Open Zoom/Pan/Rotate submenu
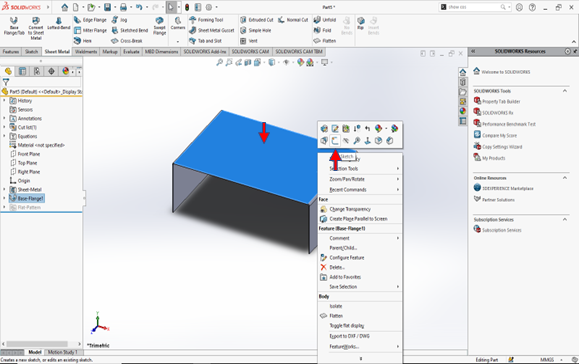This screenshot has width=579, height=364. 360,179
